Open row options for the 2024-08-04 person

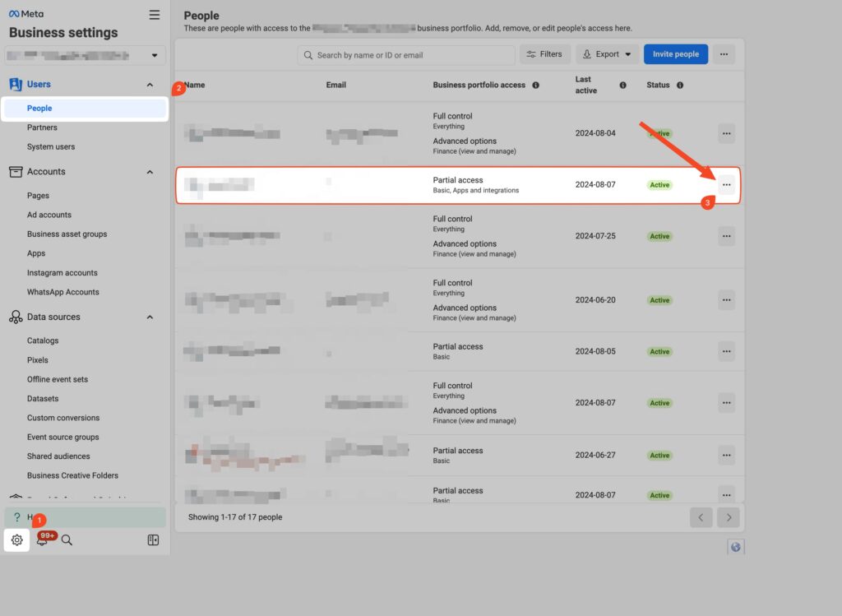click(x=727, y=133)
